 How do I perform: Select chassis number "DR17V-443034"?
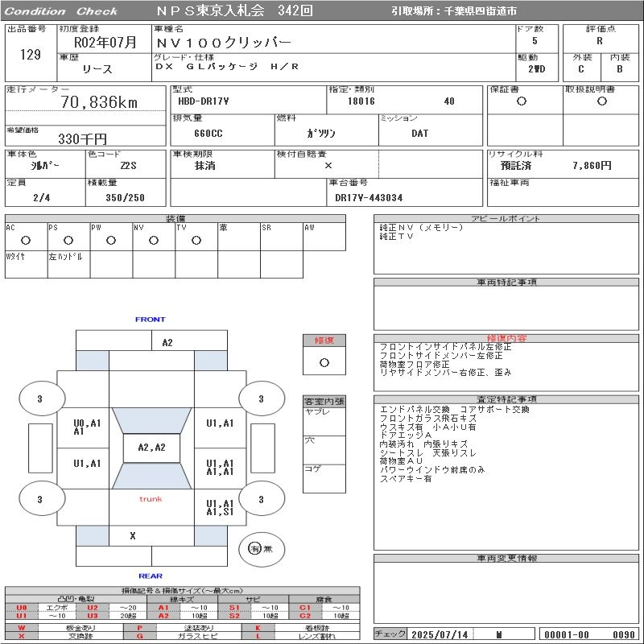(369, 197)
